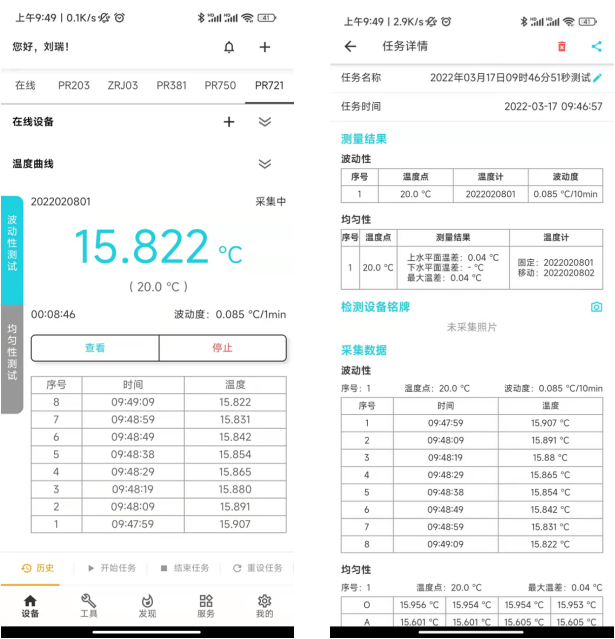The height and width of the screenshot is (639, 615).
Task: Switch to PR750 tab
Action: click(x=220, y=85)
